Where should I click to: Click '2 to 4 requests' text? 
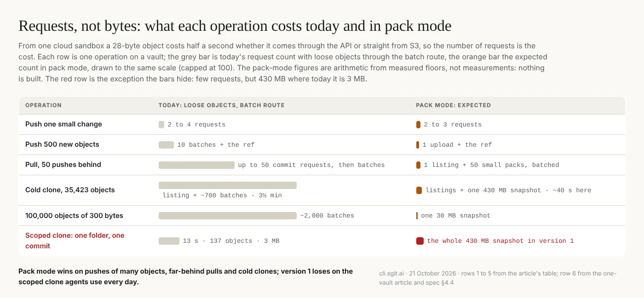[x=196, y=125]
